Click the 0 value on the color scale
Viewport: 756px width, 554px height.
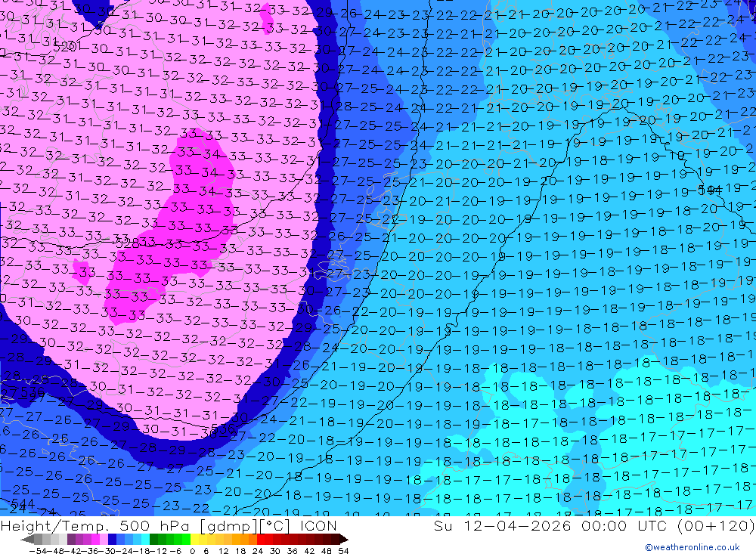pos(192,551)
